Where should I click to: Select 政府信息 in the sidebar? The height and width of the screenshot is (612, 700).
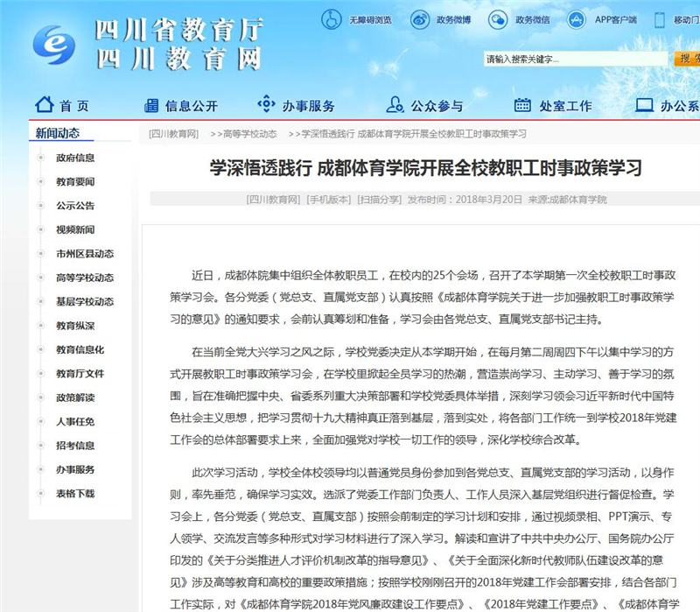(x=75, y=158)
